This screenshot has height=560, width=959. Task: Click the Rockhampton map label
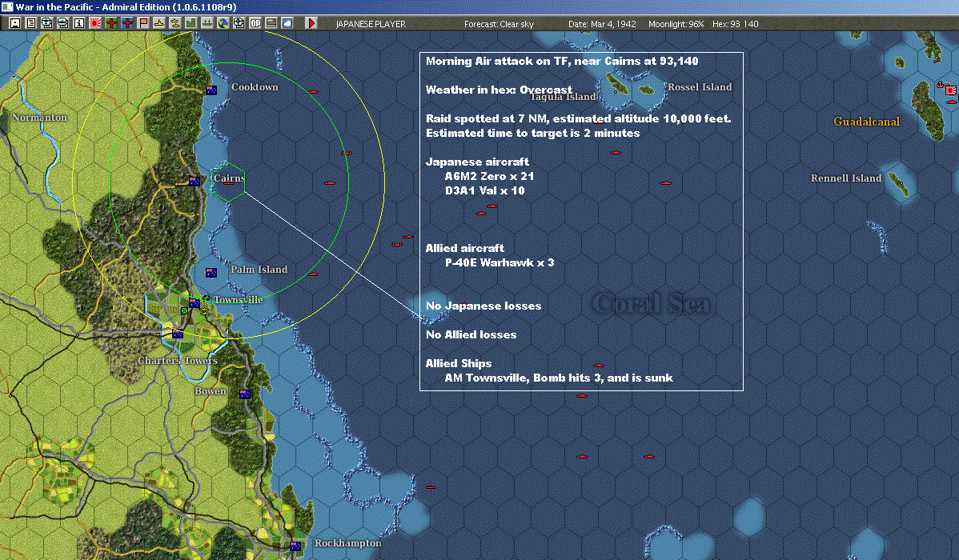click(348, 543)
